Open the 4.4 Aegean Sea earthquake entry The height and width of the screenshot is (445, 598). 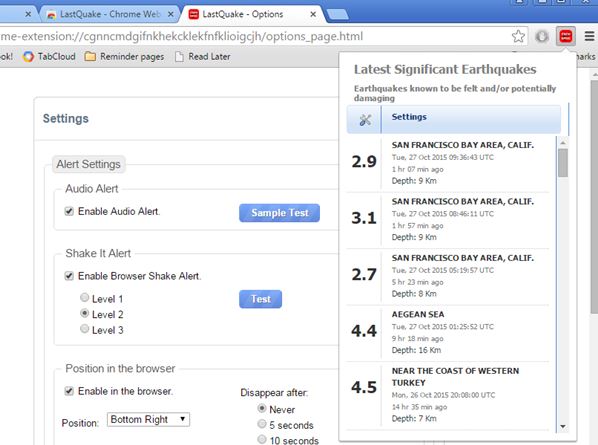(x=448, y=332)
